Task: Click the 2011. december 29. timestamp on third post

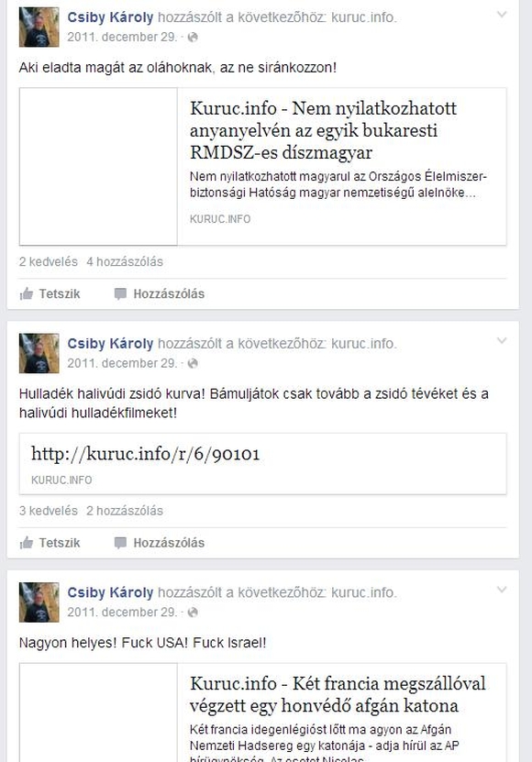Action: 122,613
